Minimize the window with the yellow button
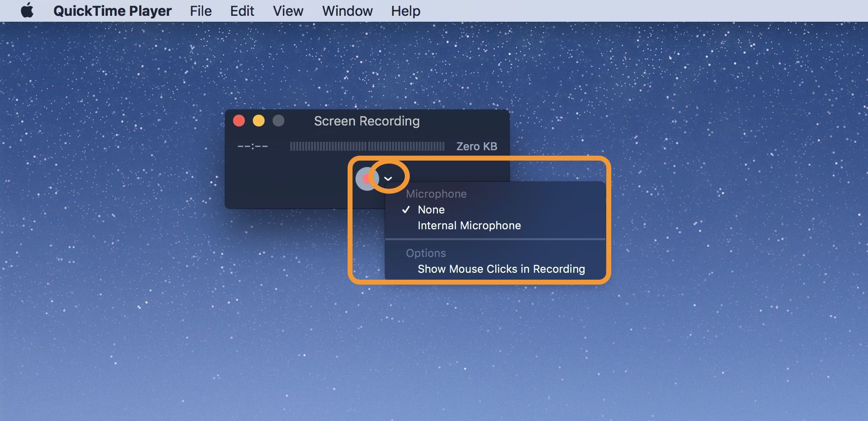 tap(259, 121)
